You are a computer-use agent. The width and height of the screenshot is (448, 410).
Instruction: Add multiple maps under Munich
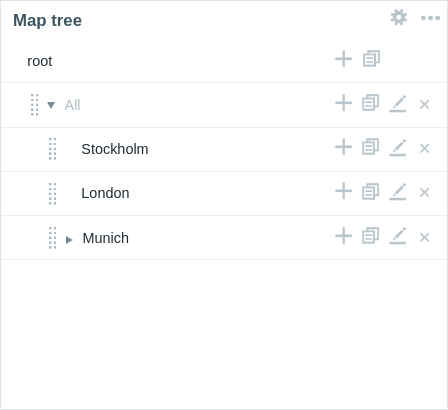point(371,236)
